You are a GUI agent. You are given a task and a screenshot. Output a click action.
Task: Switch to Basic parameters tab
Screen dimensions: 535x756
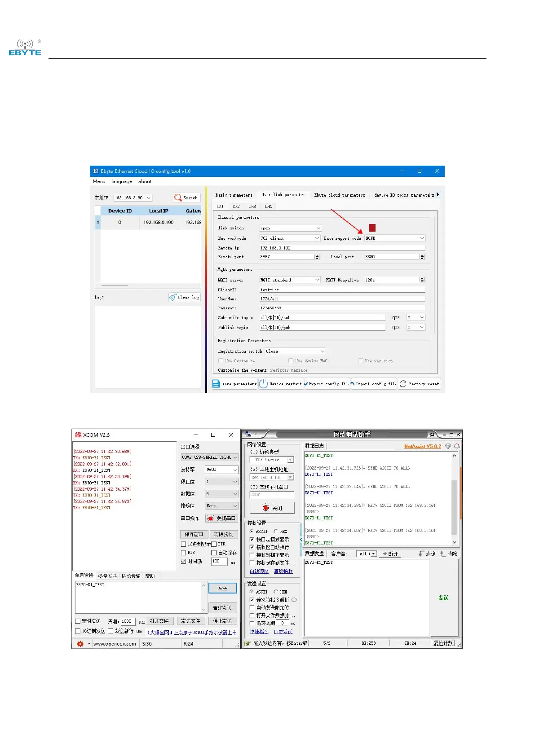(x=234, y=195)
